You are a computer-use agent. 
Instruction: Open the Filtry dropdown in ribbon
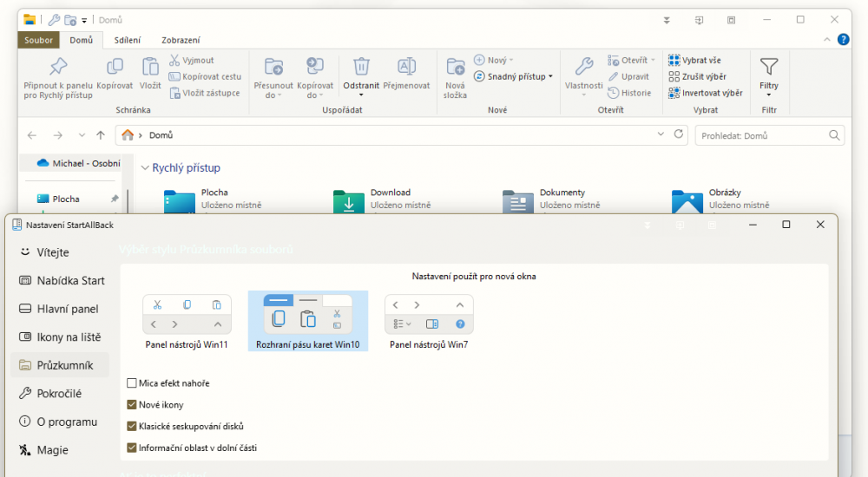tap(768, 76)
